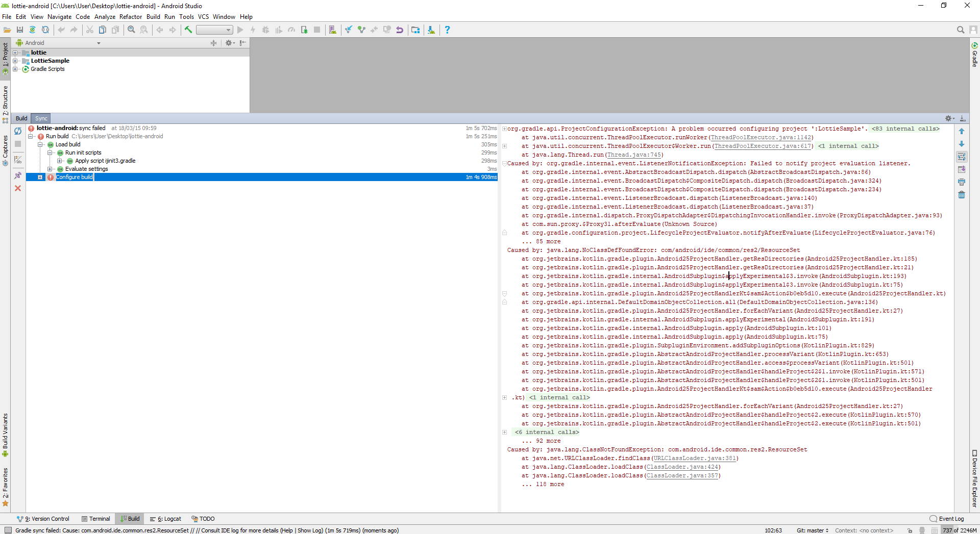
Task: Expand the LottieSample module node
Action: point(15,61)
